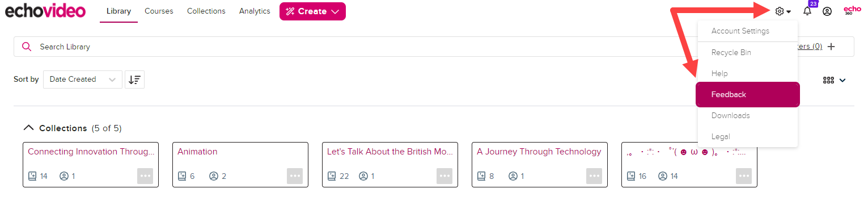Switch library grid view layout
868x209 pixels.
coord(834,80)
